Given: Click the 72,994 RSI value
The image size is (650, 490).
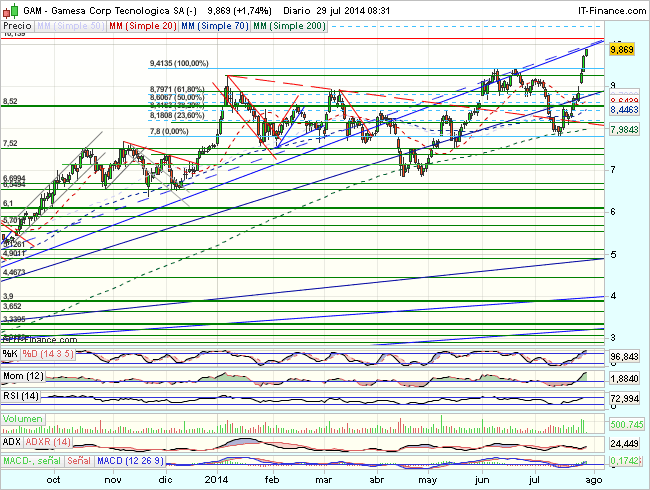Looking at the screenshot, I should pos(624,399).
